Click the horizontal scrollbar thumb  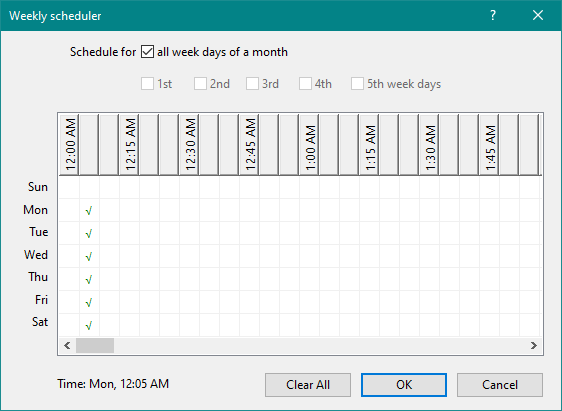click(95, 345)
